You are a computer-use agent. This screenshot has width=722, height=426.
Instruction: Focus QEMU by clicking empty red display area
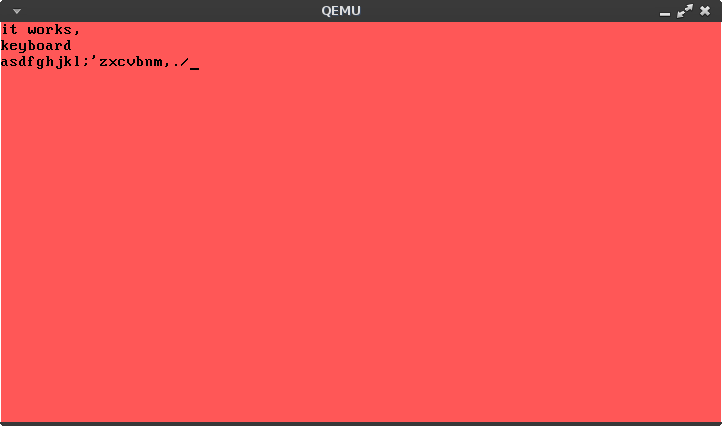pos(361,239)
